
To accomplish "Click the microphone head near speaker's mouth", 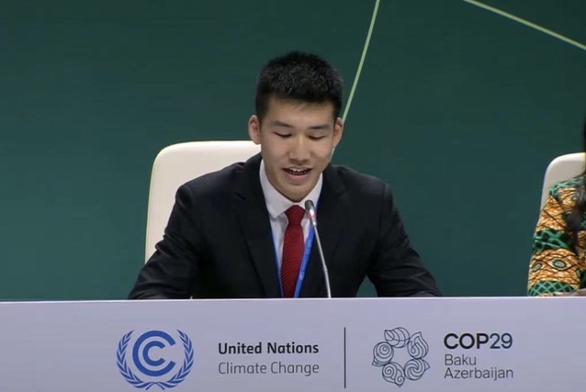I will pos(310,208).
